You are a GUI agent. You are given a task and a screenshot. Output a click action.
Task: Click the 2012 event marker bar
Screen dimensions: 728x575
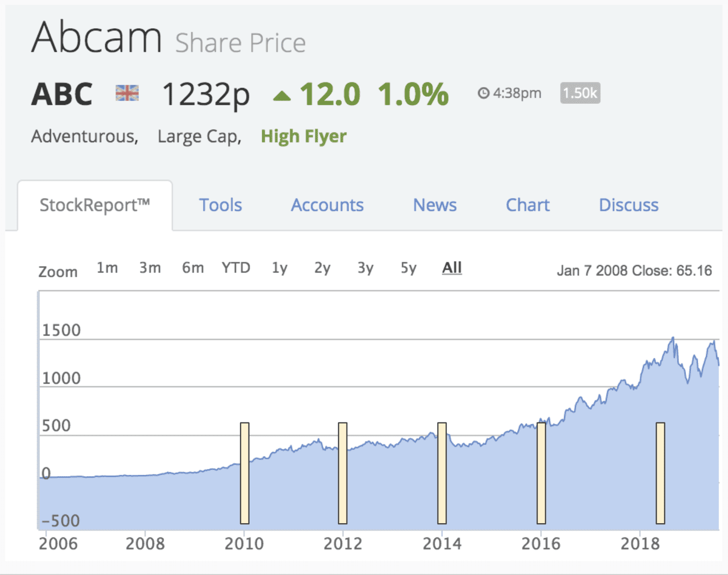[342, 473]
